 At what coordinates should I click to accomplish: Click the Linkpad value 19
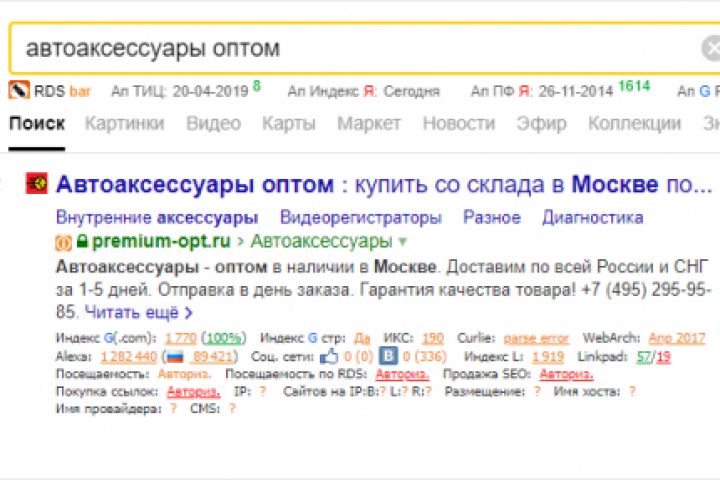tap(663, 356)
